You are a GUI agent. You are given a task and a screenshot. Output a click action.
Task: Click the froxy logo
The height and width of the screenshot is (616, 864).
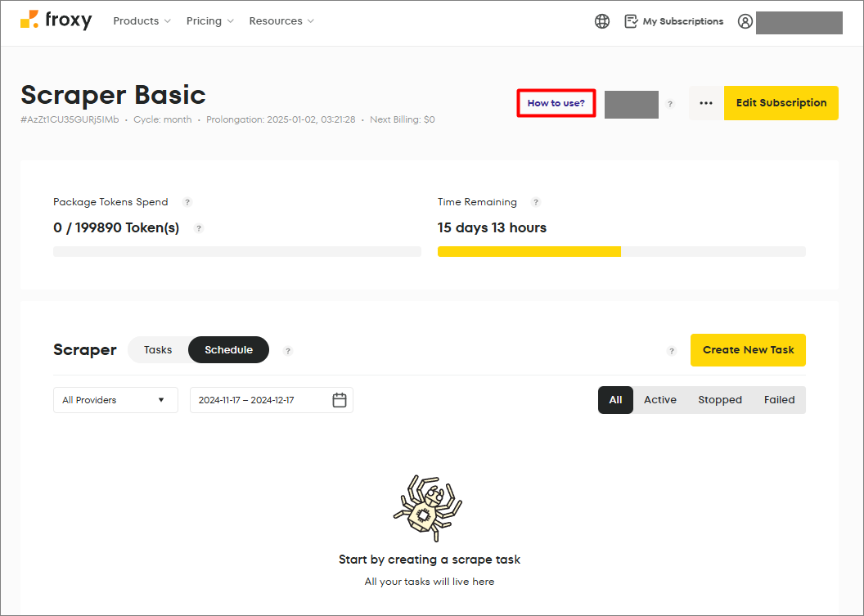(56, 20)
